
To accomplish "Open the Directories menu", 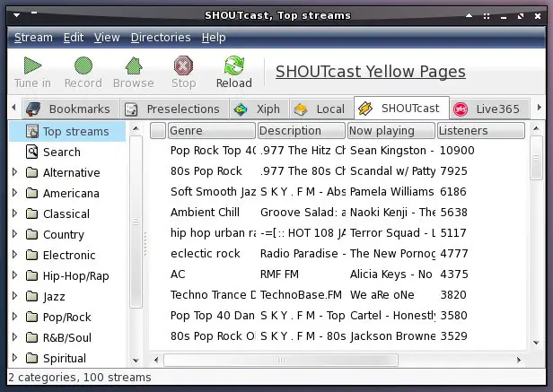I will (161, 38).
